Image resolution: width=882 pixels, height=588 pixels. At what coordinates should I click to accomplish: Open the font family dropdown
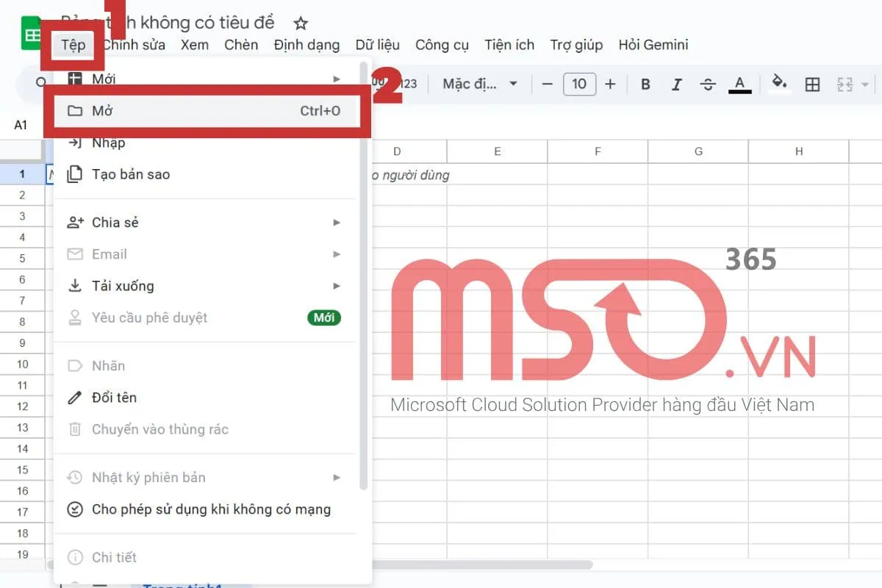[x=474, y=84]
